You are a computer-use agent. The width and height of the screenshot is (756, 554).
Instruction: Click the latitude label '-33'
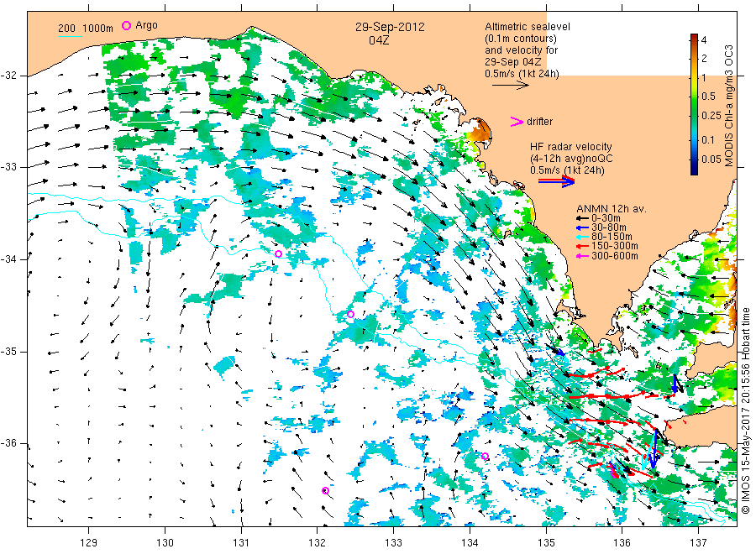pyautogui.click(x=9, y=167)
